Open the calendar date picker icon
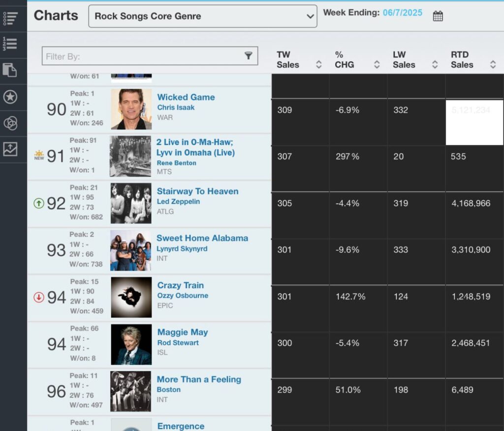The height and width of the screenshot is (431, 504). (438, 16)
